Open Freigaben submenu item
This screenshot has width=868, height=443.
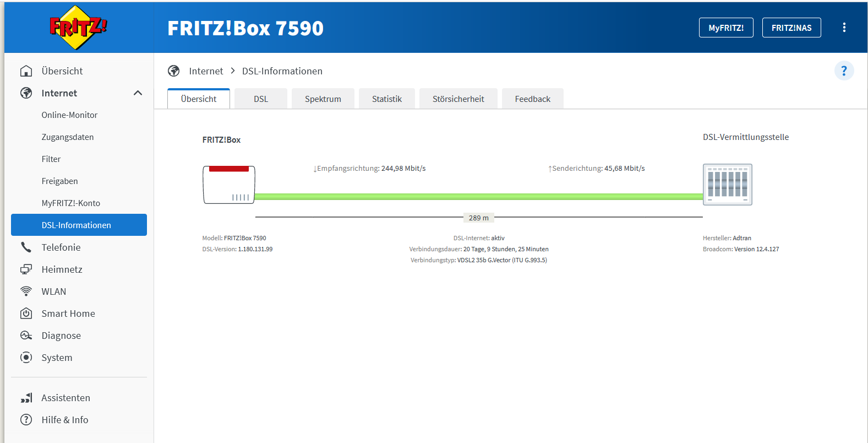pos(59,181)
